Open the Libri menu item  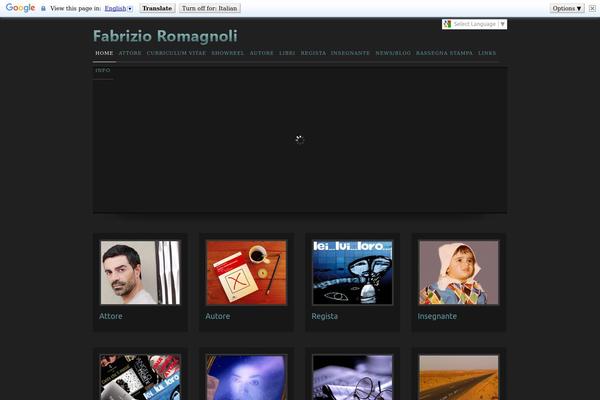[x=287, y=53]
